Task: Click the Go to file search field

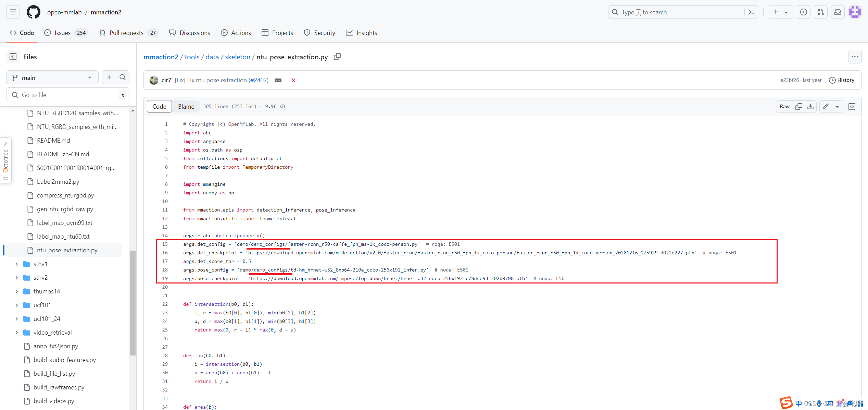Action: 67,95
